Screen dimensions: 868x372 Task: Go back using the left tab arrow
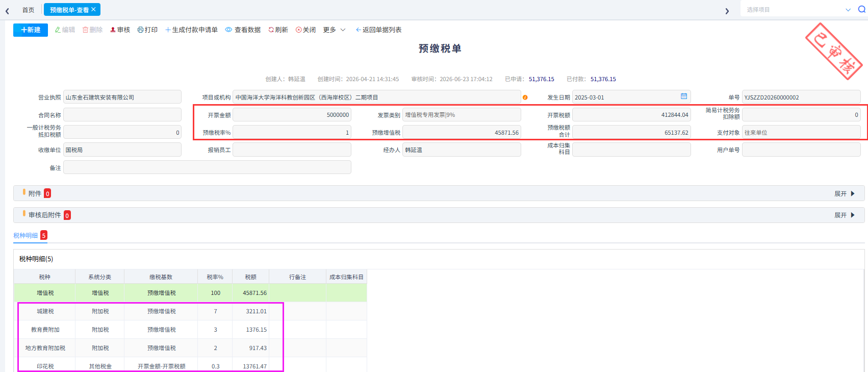(x=7, y=11)
